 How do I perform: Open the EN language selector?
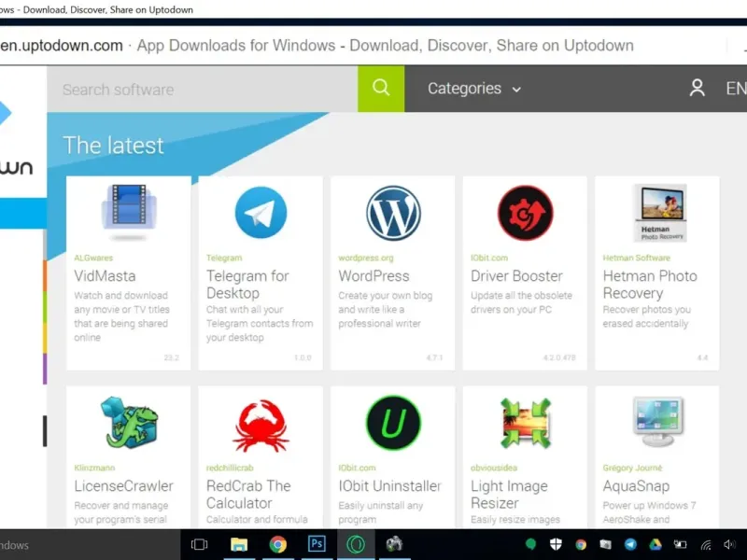[x=736, y=89]
